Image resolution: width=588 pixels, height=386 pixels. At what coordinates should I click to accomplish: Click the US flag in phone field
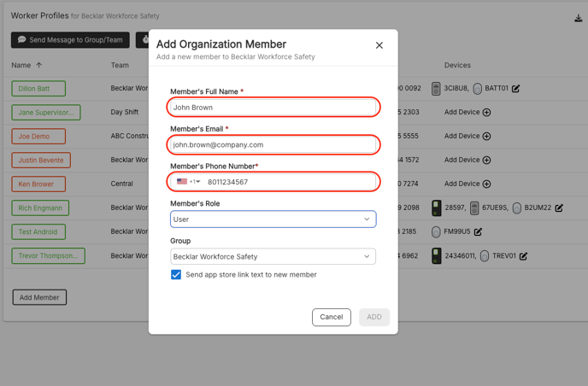[182, 181]
